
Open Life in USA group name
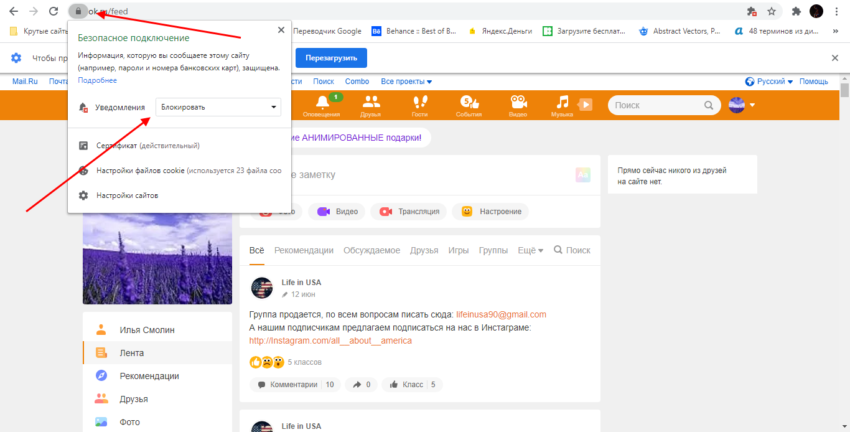[x=301, y=282]
